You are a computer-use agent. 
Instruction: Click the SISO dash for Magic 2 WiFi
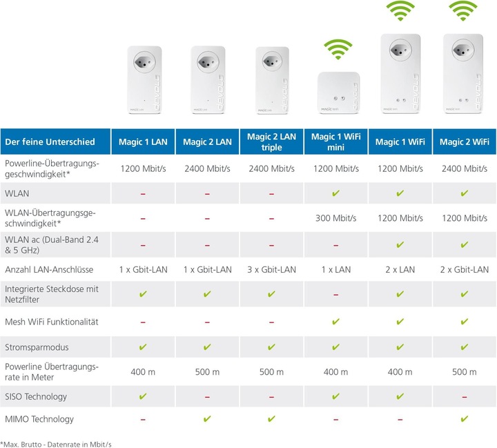coord(465,397)
